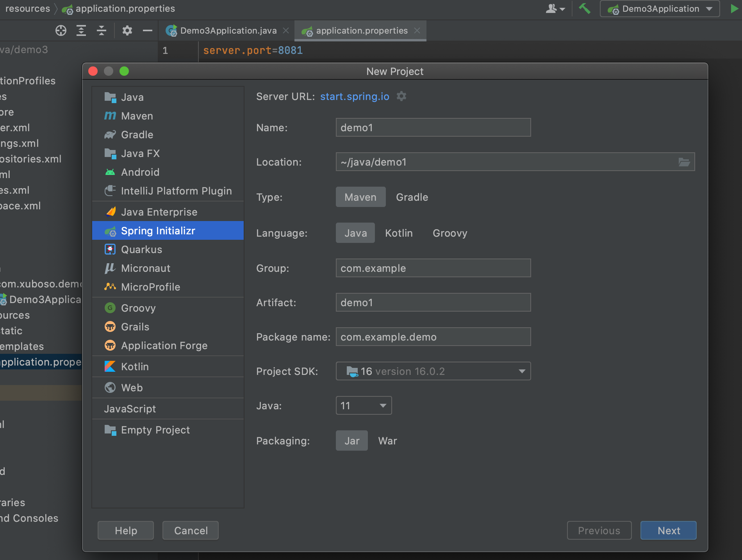Click the build hammer icon
The image size is (742, 560).
585,8
